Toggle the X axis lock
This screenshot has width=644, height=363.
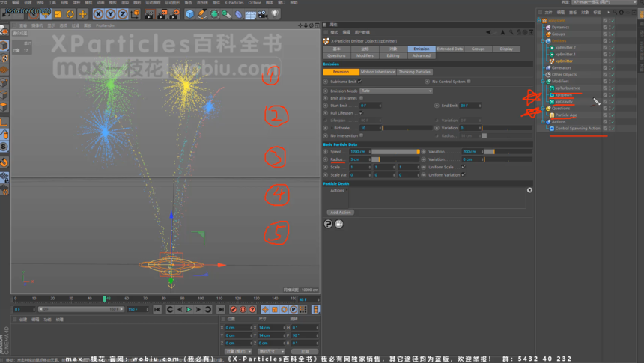(x=98, y=14)
